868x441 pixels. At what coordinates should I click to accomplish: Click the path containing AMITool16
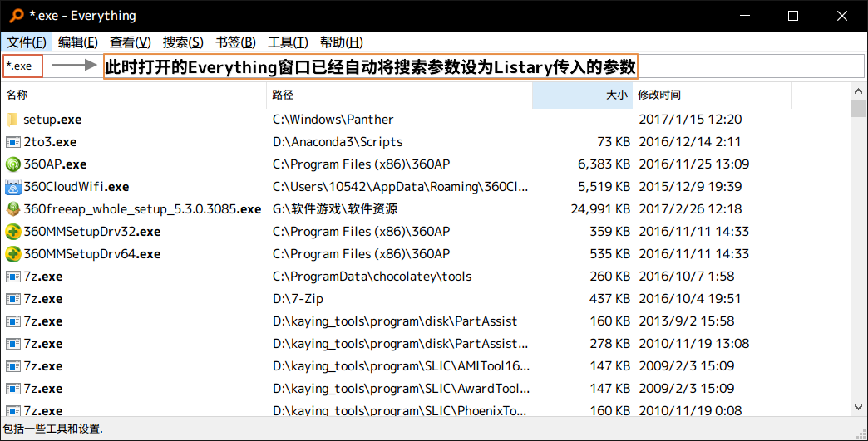pyautogui.click(x=402, y=366)
